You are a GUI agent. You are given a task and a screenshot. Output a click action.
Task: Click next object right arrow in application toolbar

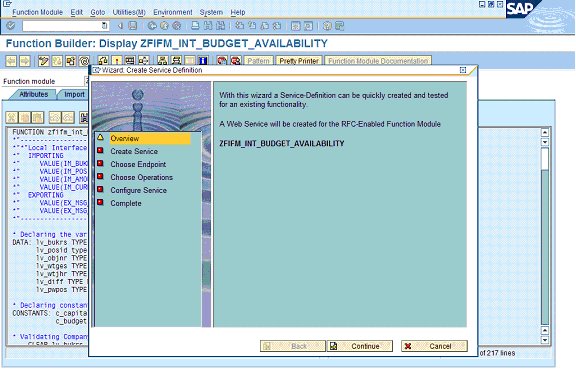(25, 61)
